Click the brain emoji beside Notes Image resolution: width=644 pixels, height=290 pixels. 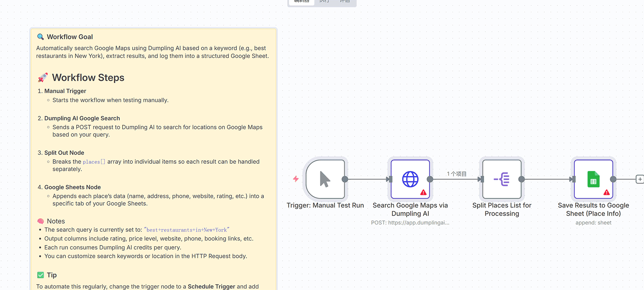(41, 221)
